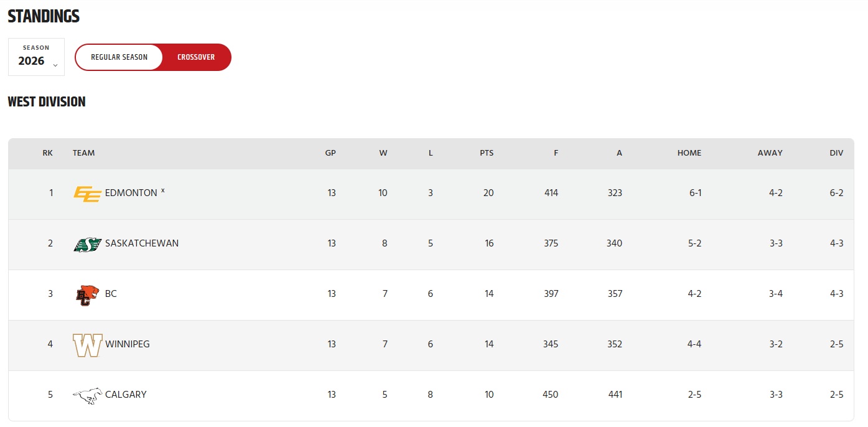Open the SASKATCHEWAN team link
The image size is (868, 427).
coord(142,243)
